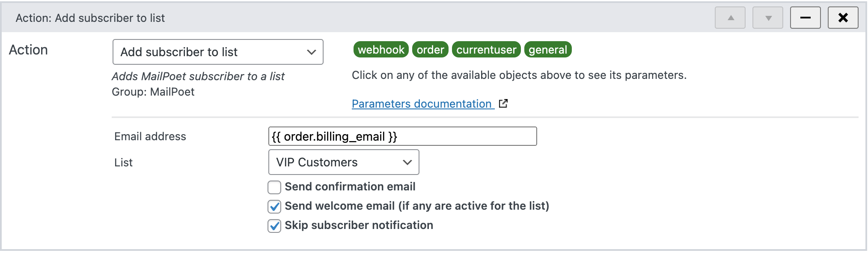Click the VIP Customers dropdown chevron
The image size is (868, 253).
point(407,162)
